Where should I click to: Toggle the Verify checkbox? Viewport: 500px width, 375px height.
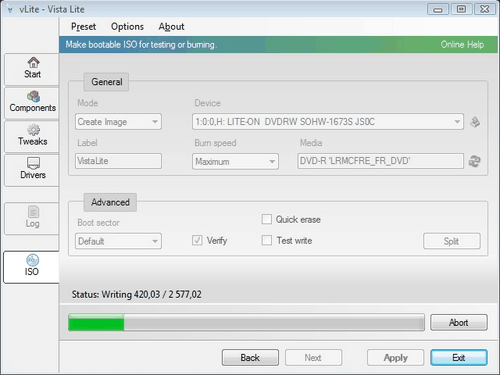(197, 240)
